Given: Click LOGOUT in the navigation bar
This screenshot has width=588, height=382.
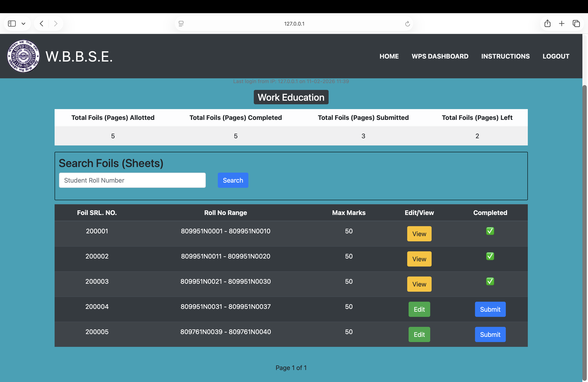Looking at the screenshot, I should (556, 56).
